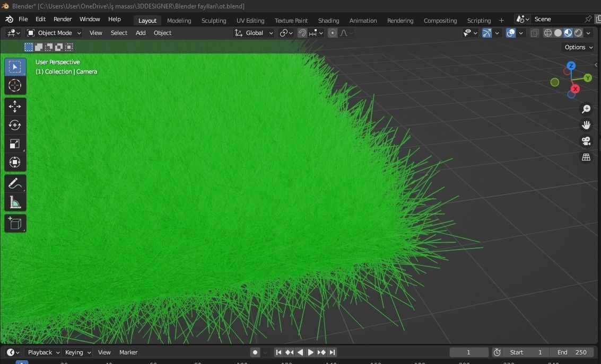The image size is (601, 364).
Task: Open the Keying dropdown
Action: pos(77,352)
